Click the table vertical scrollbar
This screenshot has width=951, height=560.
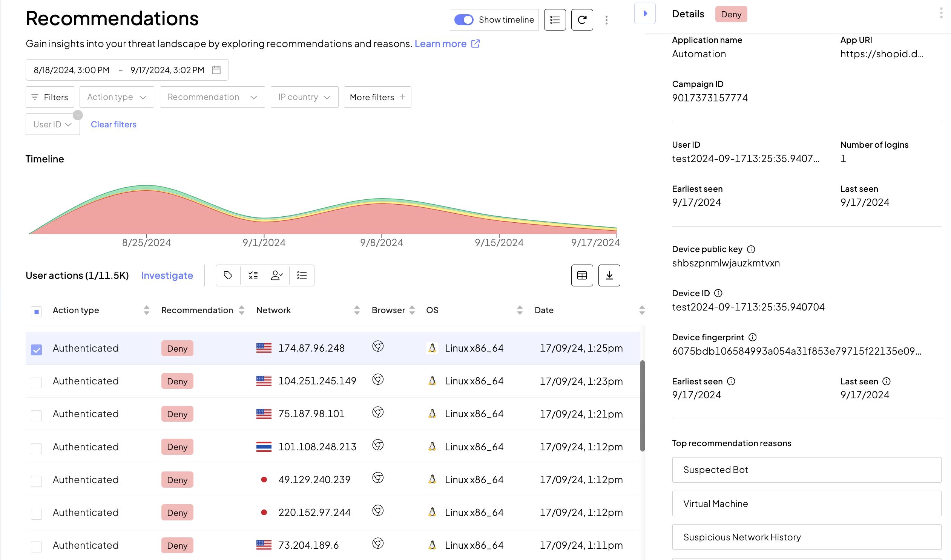coord(642,405)
